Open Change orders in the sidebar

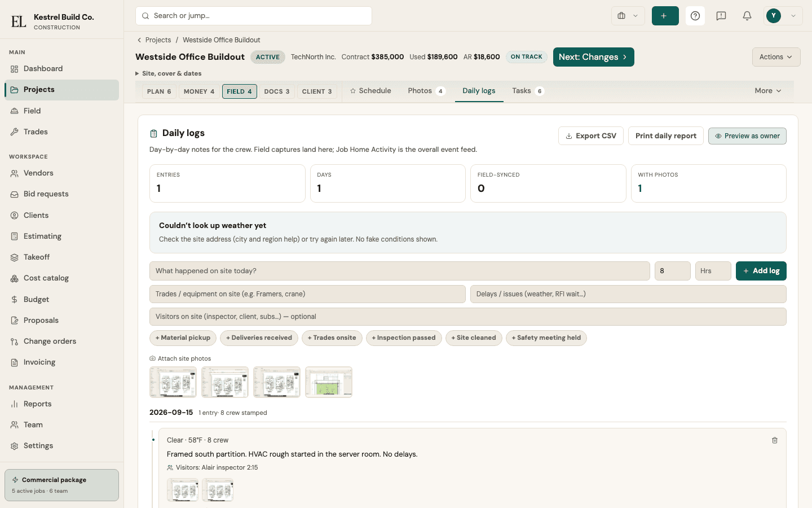61,341
